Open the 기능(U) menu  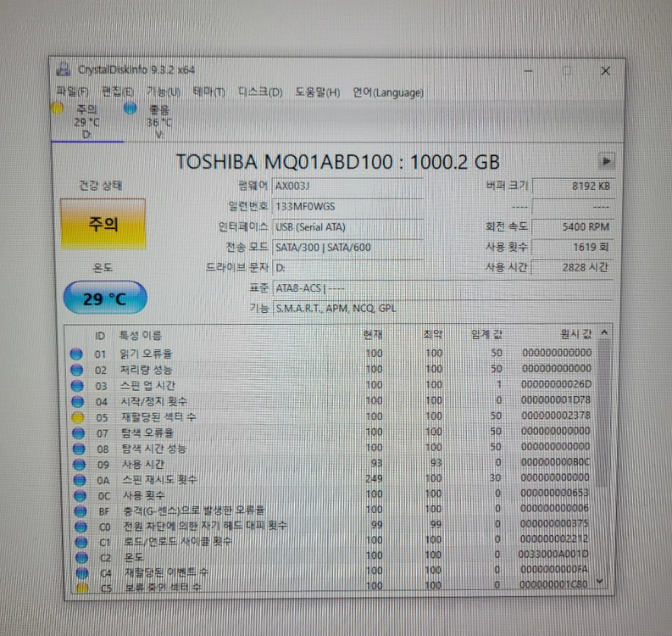pos(164,92)
